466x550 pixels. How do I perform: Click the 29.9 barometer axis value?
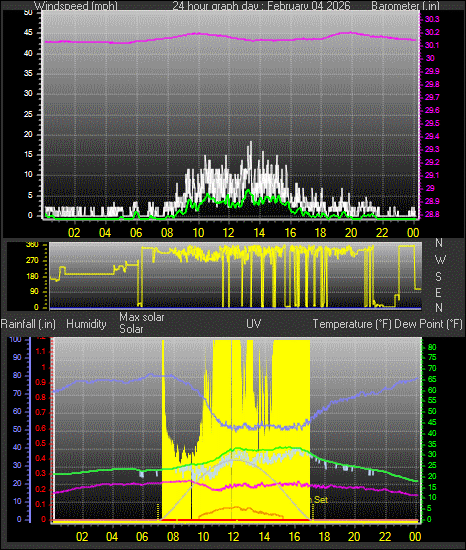point(432,71)
